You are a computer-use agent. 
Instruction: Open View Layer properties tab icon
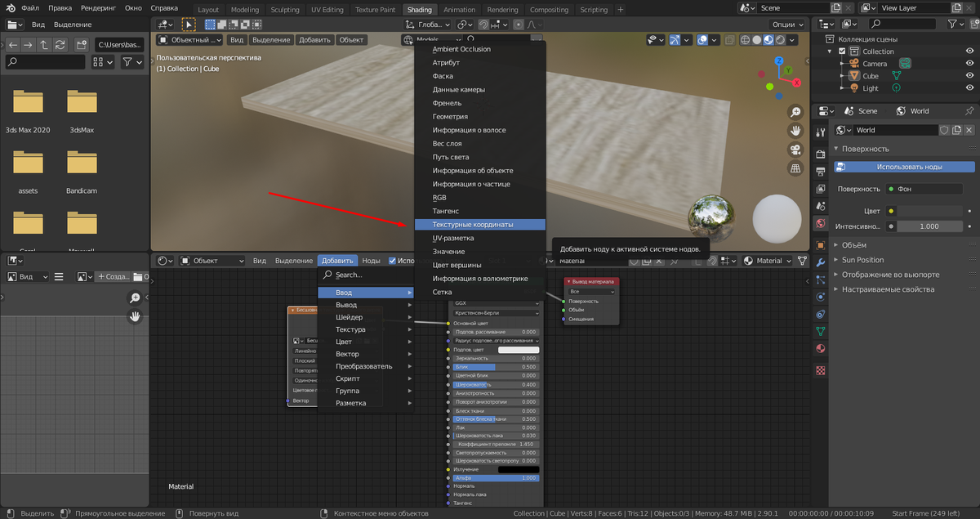pos(821,190)
